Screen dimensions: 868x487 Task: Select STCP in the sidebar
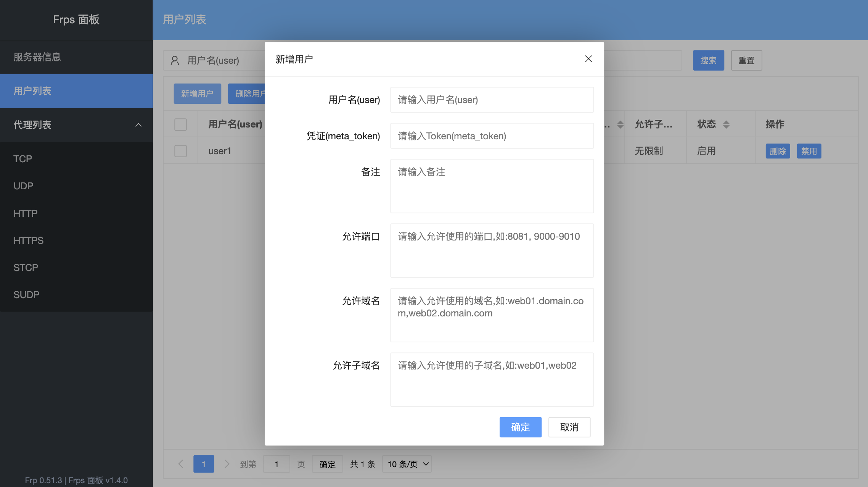(x=26, y=267)
